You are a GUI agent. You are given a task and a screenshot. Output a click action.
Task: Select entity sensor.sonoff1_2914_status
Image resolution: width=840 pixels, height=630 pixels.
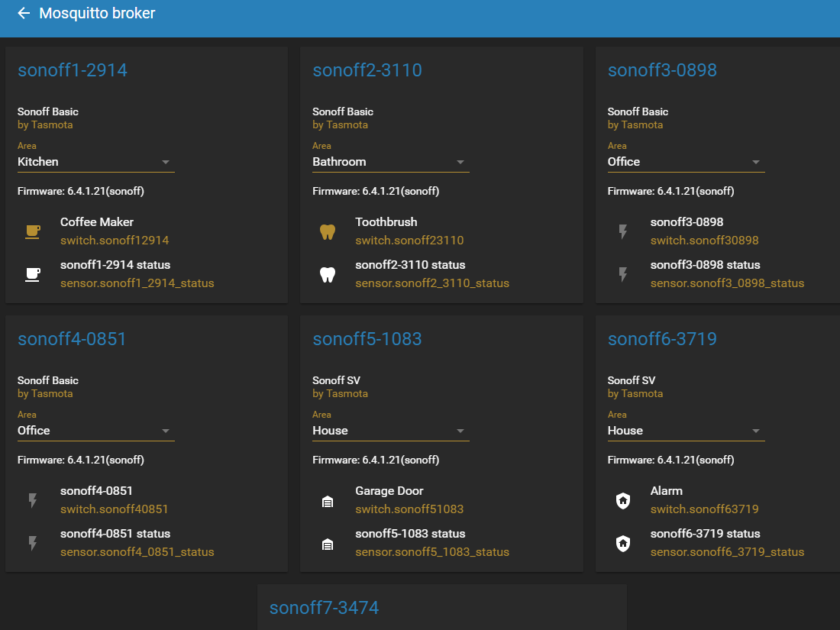pyautogui.click(x=137, y=283)
